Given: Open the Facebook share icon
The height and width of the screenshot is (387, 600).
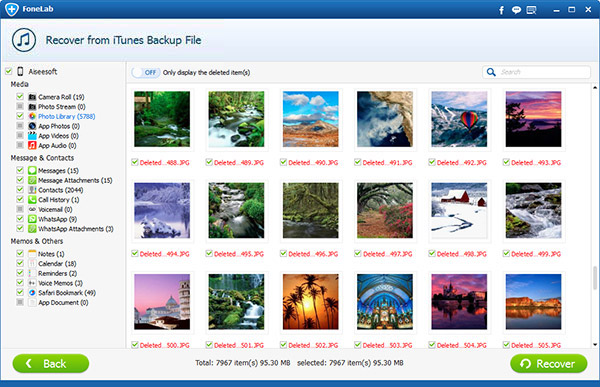Looking at the screenshot, I should click(502, 10).
